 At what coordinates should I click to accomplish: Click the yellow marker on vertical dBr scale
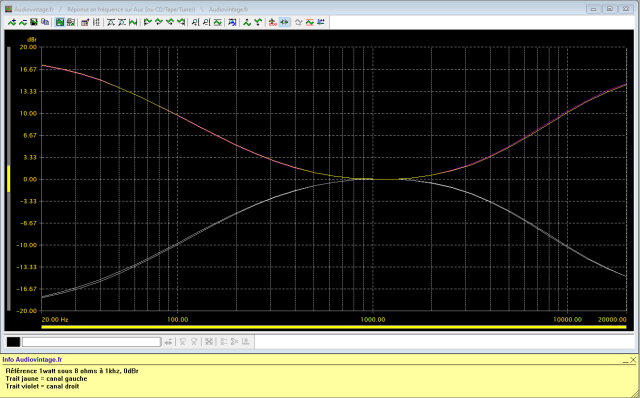pos(9,178)
